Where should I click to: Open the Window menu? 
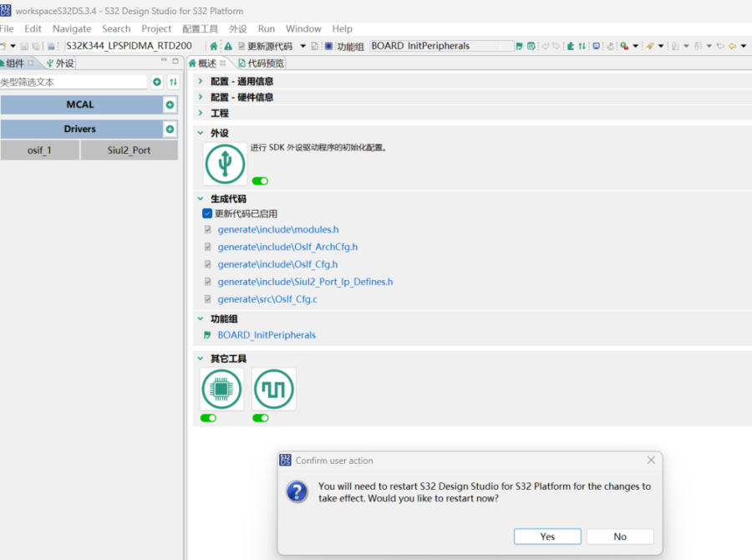303,28
